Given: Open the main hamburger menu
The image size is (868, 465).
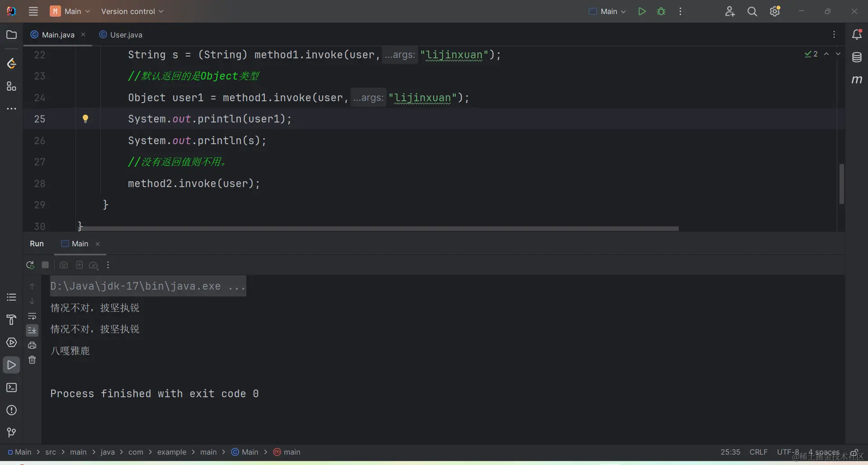Looking at the screenshot, I should click(x=33, y=11).
